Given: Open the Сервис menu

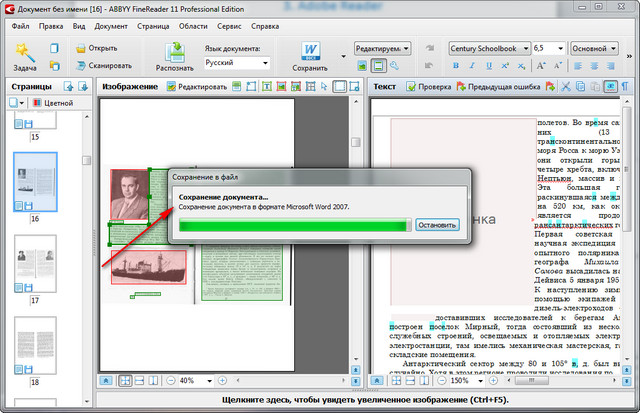Looking at the screenshot, I should coord(229,26).
